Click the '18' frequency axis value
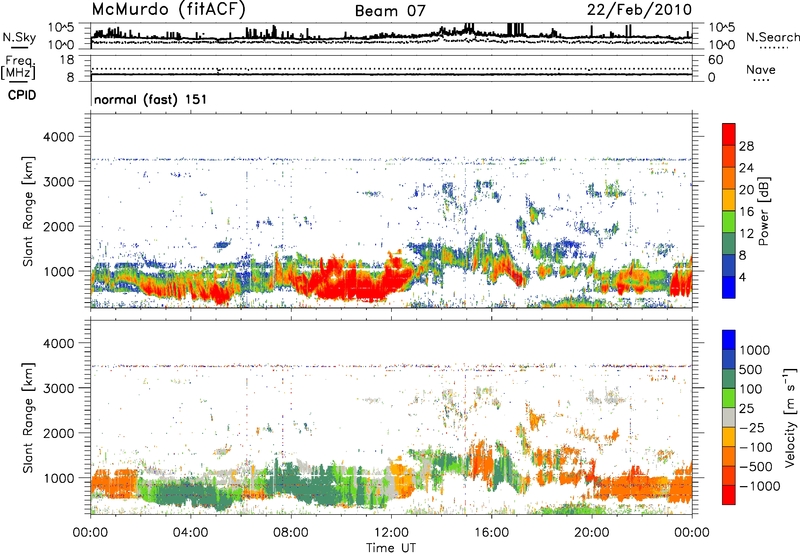This screenshot has width=800, height=554. coord(67,60)
